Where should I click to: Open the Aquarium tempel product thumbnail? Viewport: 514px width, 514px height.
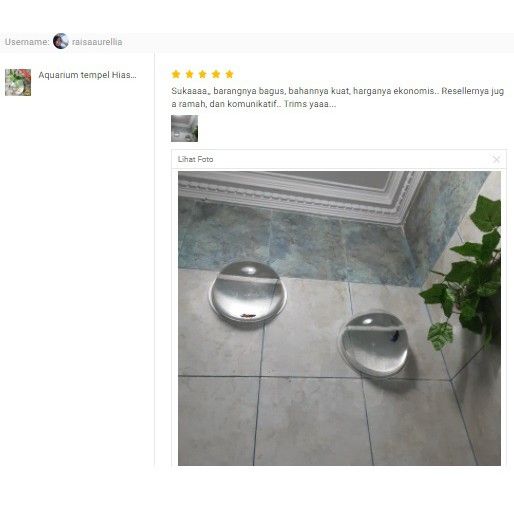18,82
